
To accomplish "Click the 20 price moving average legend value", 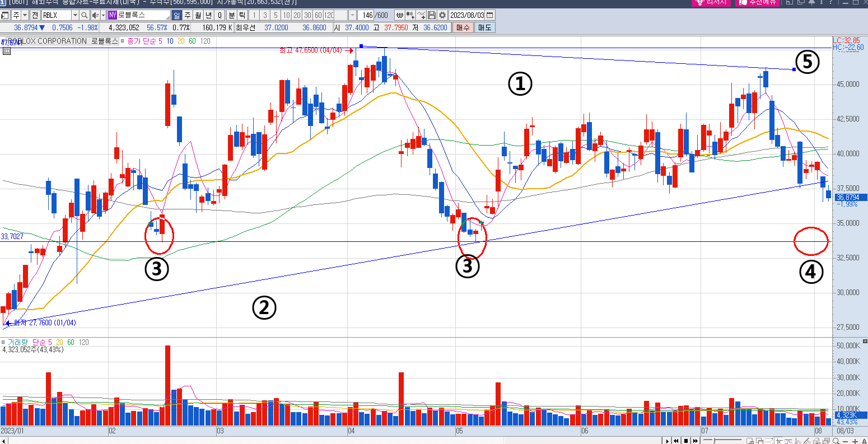I will [x=181, y=41].
